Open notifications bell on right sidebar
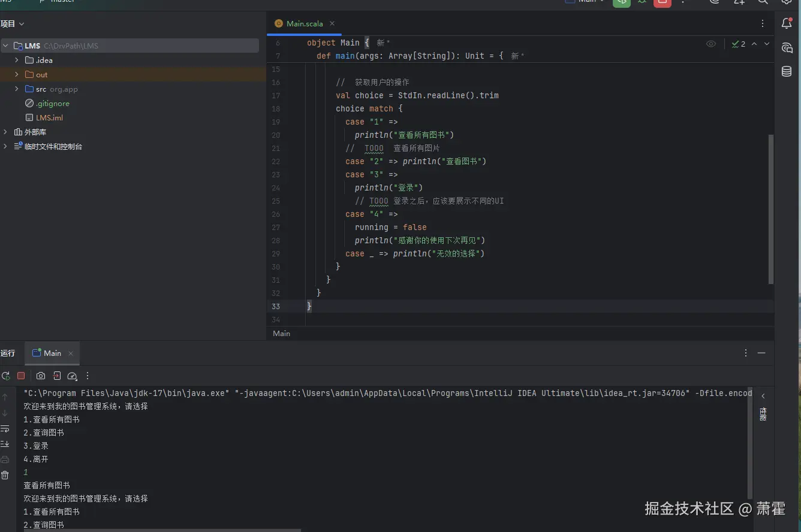This screenshot has height=532, width=801. pyautogui.click(x=787, y=23)
